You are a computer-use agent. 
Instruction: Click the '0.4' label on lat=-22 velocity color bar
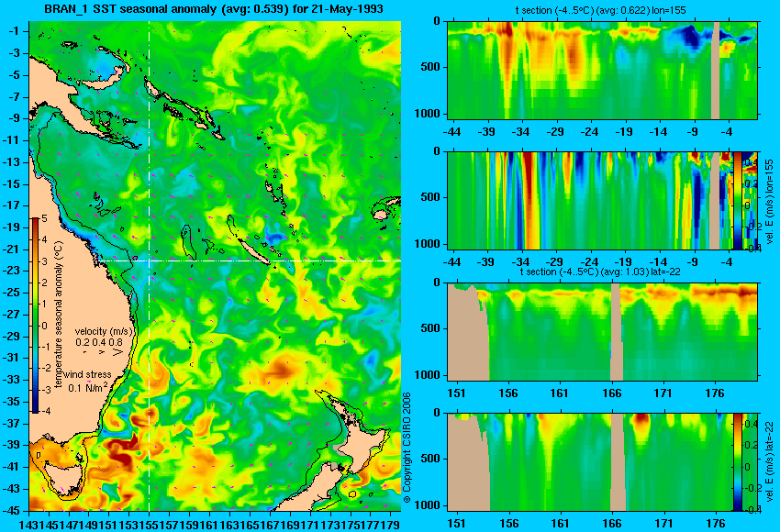click(x=752, y=424)
